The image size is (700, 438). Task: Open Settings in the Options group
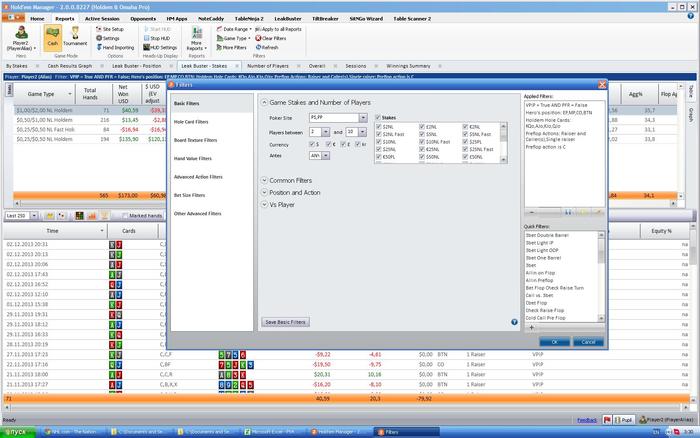[108, 38]
